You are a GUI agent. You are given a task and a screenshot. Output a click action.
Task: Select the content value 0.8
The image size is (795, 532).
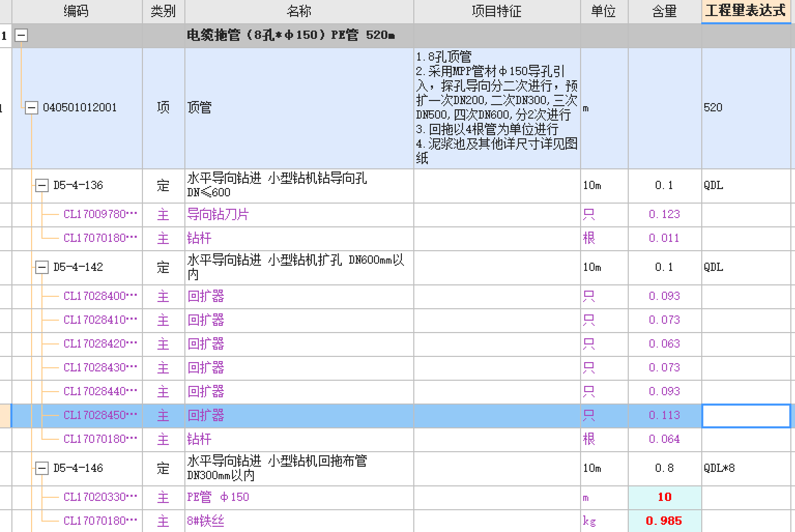pos(664,468)
